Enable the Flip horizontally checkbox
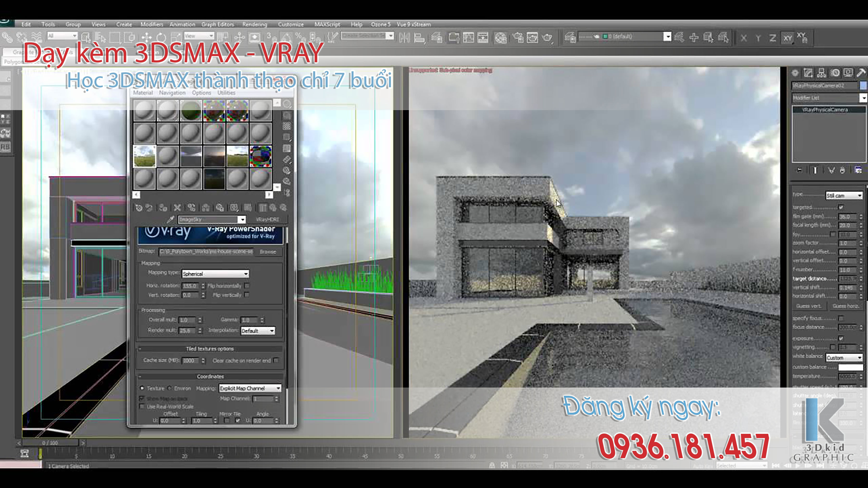Screen dimensions: 868x488 [x=247, y=286]
